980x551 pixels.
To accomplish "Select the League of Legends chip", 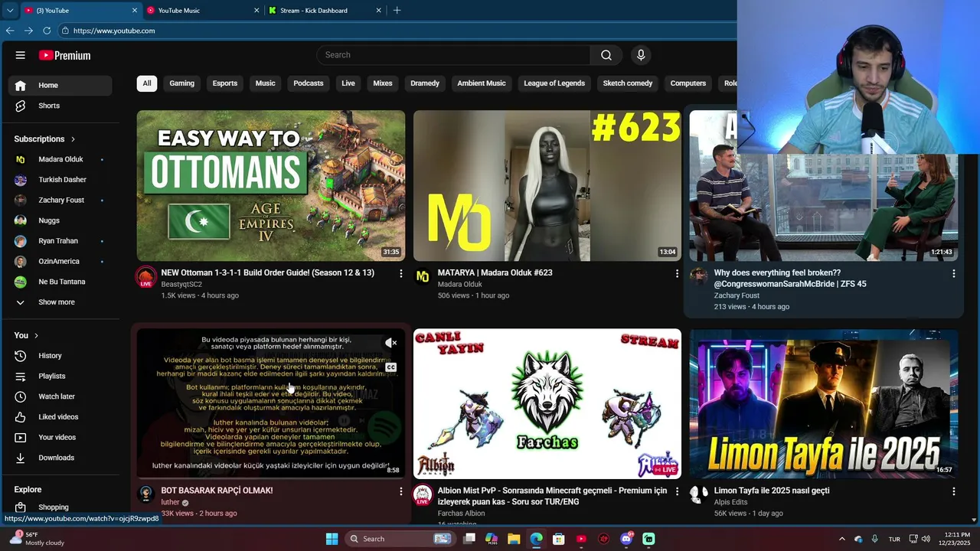I will (554, 83).
